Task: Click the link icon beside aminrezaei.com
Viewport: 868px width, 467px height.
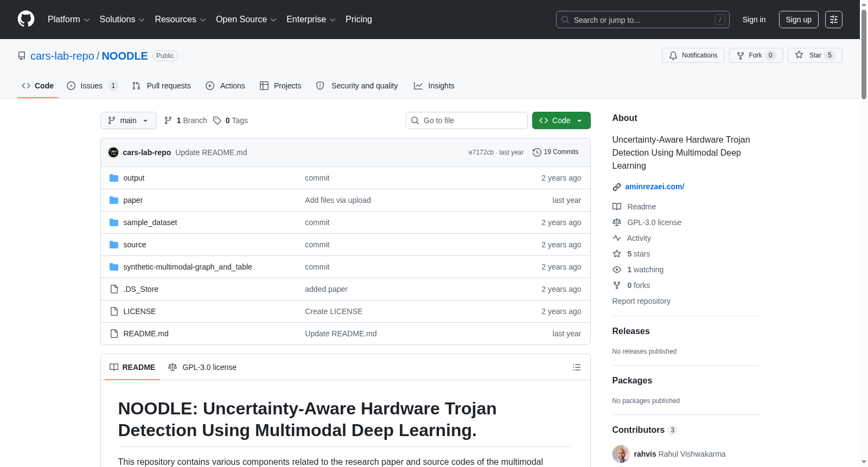Action: pos(617,187)
